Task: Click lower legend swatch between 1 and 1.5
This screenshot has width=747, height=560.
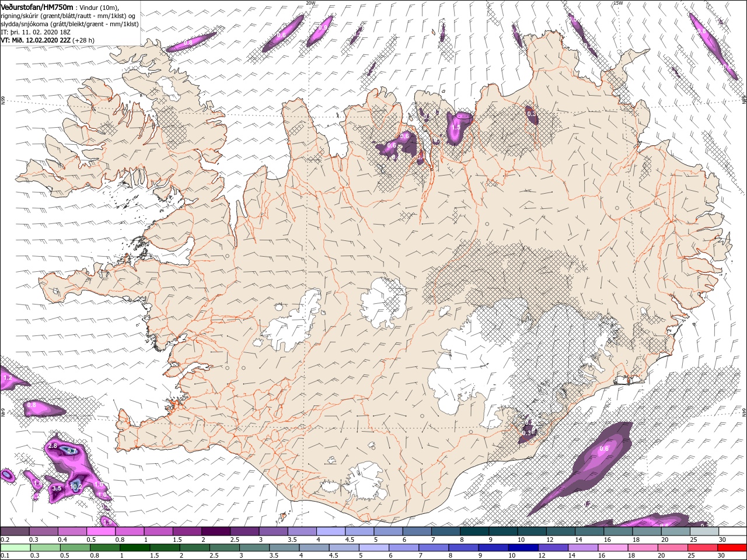Action: [x=134, y=548]
